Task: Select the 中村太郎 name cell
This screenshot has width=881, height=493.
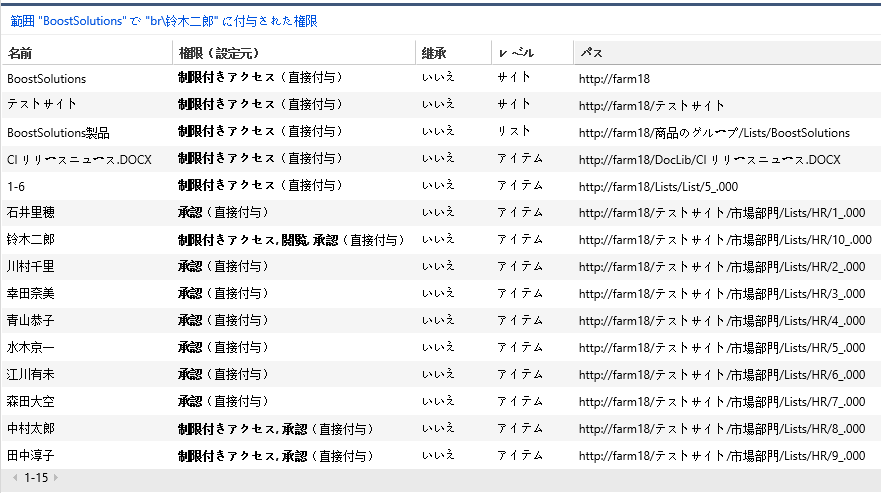Action: pos(31,428)
